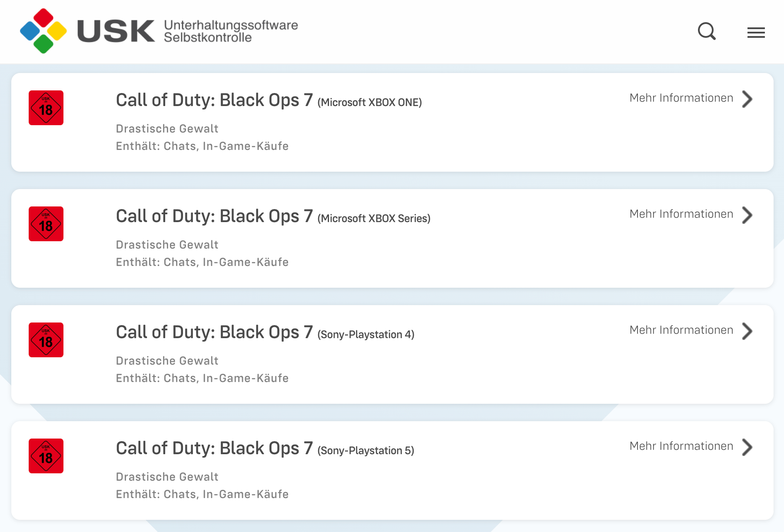Open Mehr Informationen for XBOX Series version
Viewport: 784px width, 532px height.
coord(681,214)
